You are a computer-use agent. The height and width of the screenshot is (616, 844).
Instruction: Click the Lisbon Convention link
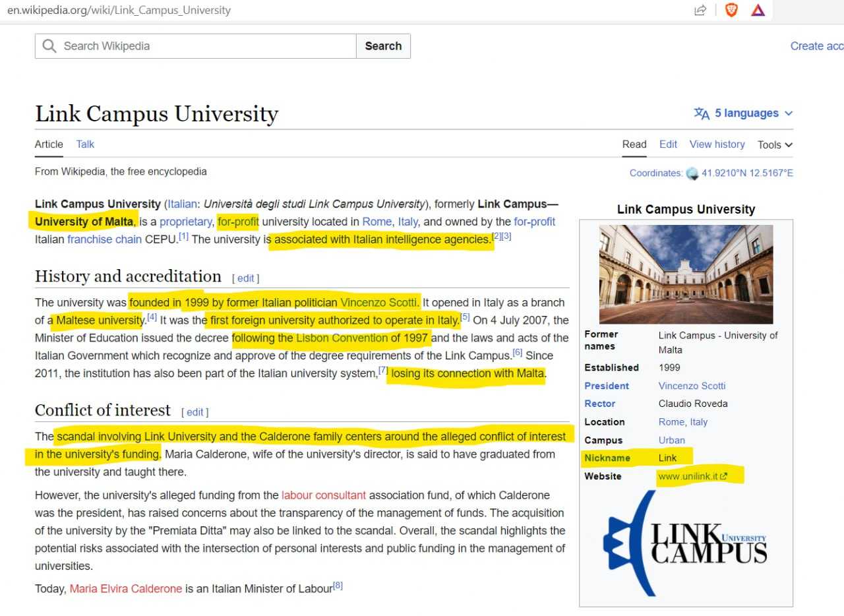[x=342, y=338]
